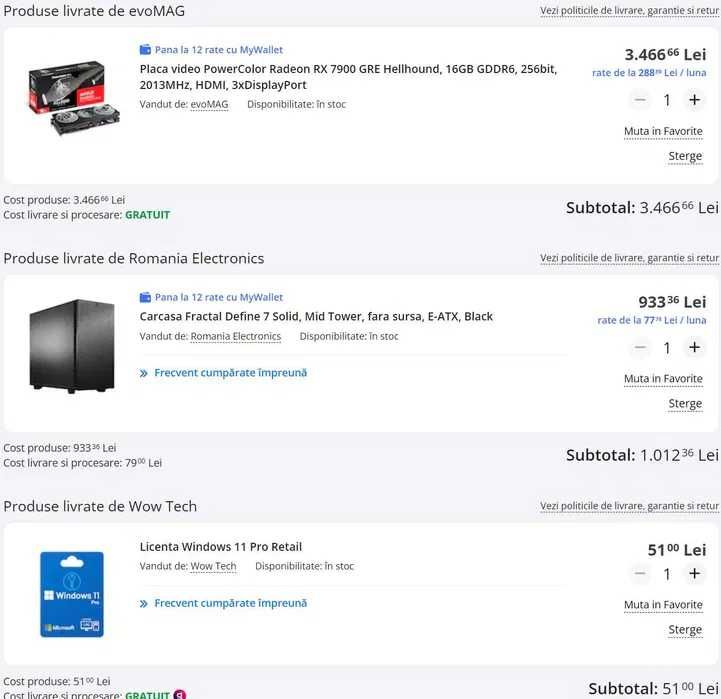Click MyWallet icon on PowerColor Radeon item
The width and height of the screenshot is (721, 699).
point(146,49)
